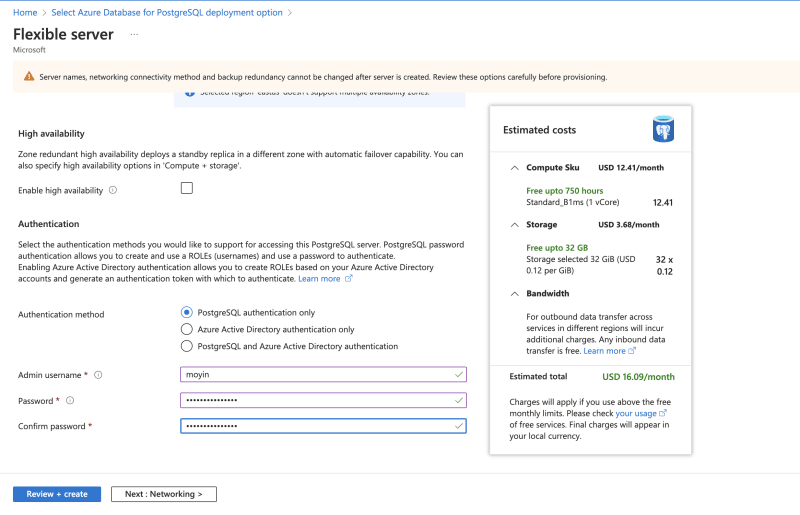Click the Free upto 32 GB text
800x515 pixels.
(x=557, y=248)
